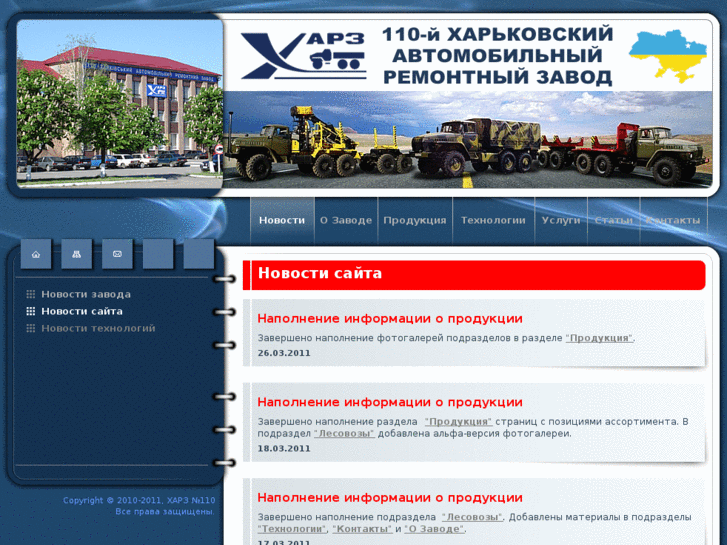Follow "Лесовозы" link in third news item
The image size is (727, 545).
click(472, 517)
